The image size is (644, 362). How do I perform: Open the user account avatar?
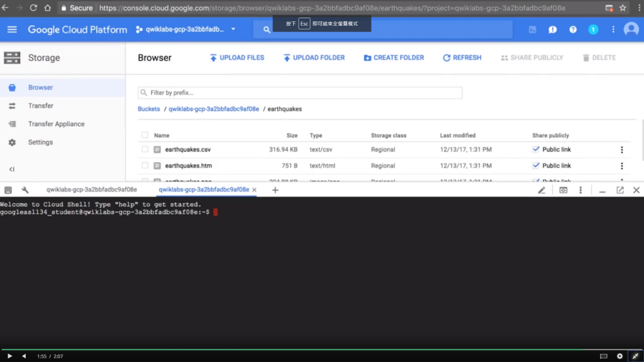coord(631,30)
